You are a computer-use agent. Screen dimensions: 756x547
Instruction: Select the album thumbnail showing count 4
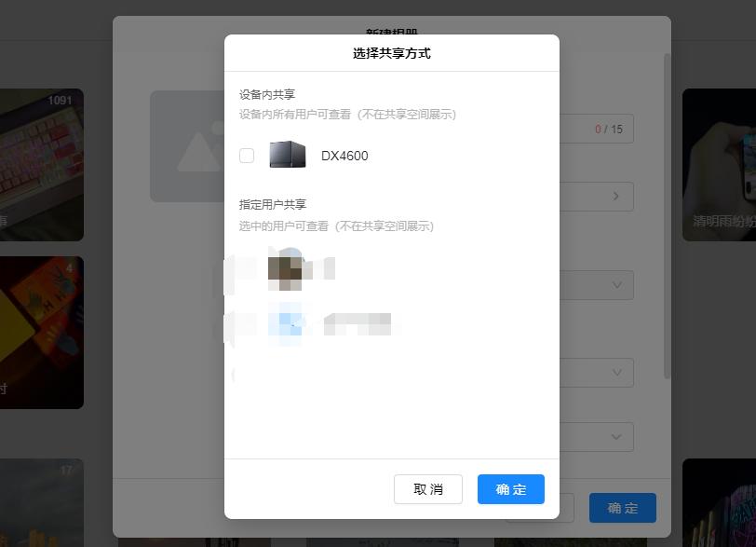coord(37,332)
